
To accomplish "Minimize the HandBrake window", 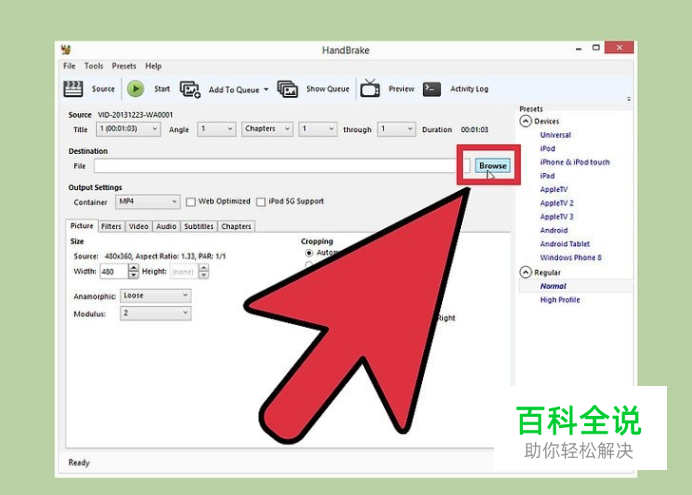I will point(579,49).
